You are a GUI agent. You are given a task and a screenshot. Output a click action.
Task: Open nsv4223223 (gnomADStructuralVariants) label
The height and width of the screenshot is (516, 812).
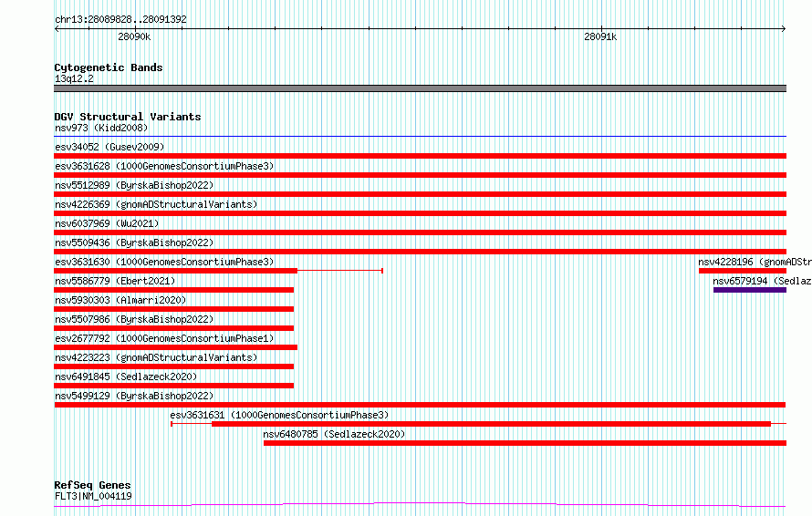[156, 357]
